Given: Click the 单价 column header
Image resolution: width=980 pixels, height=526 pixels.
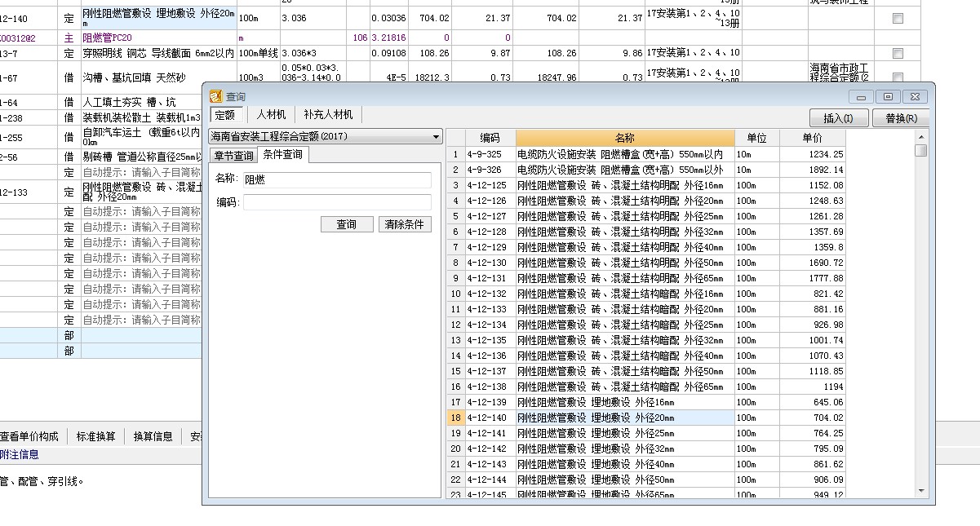Looking at the screenshot, I should point(812,138).
